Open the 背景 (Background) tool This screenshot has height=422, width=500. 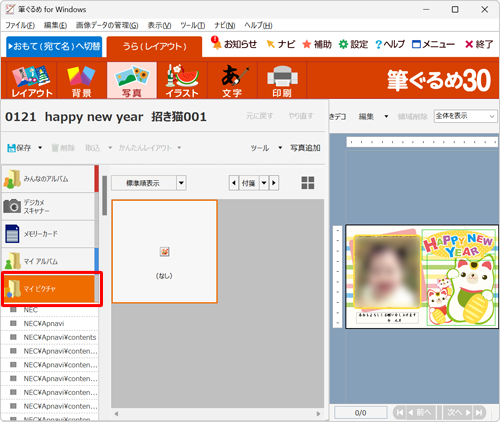point(82,81)
